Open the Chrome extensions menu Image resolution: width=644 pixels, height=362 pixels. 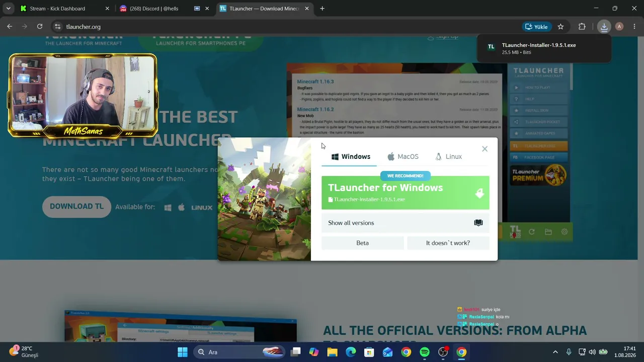pyautogui.click(x=582, y=27)
